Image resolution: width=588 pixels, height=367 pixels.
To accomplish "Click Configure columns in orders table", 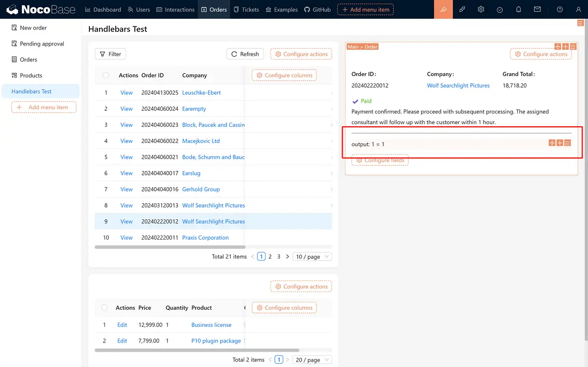I will [284, 75].
